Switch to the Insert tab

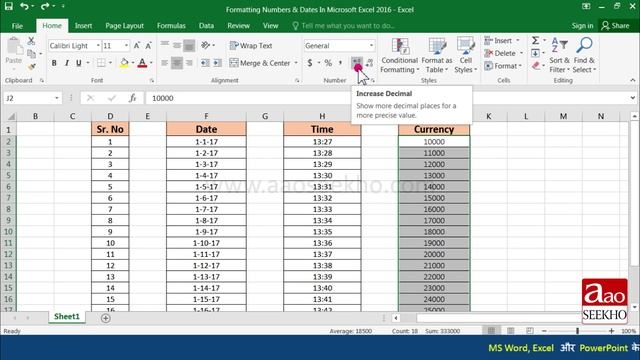pyautogui.click(x=83, y=26)
